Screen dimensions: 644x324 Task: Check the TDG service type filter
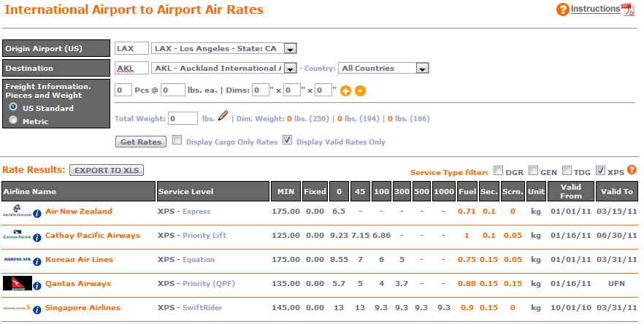click(567, 170)
